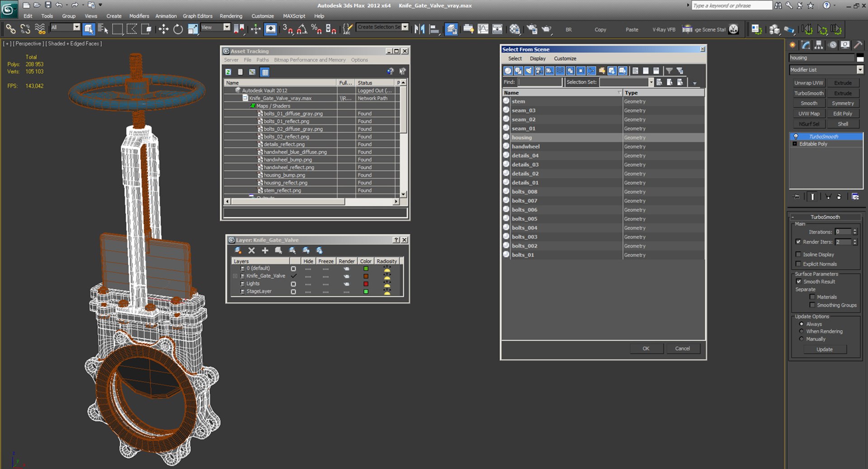Activate the Select and Scale tool

(193, 29)
